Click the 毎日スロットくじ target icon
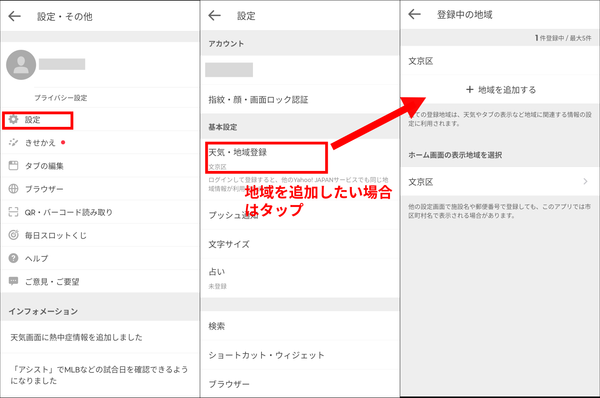This screenshot has width=600, height=398. (x=13, y=235)
